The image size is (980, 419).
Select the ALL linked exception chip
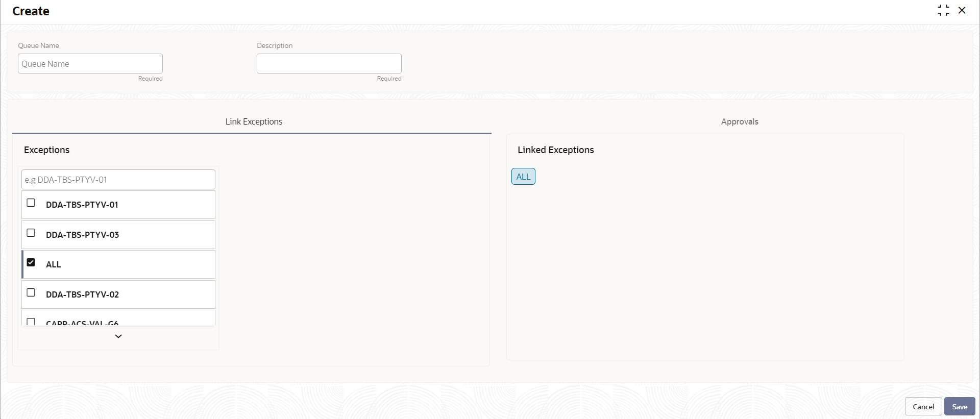(x=523, y=177)
